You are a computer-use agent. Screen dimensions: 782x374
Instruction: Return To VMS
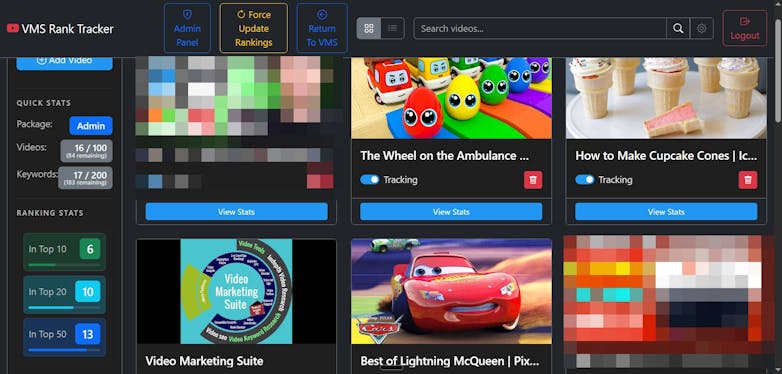[322, 28]
